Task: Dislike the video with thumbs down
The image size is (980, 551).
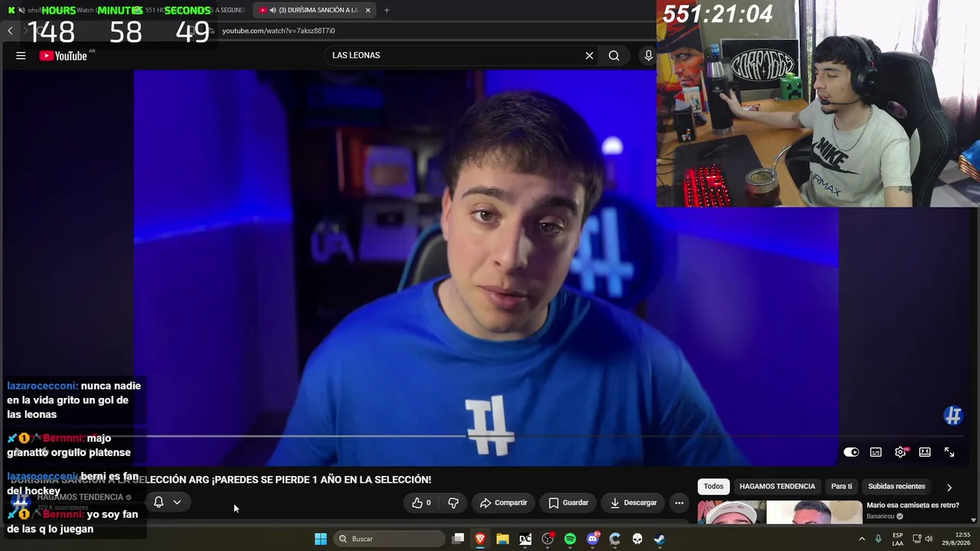Action: (453, 503)
